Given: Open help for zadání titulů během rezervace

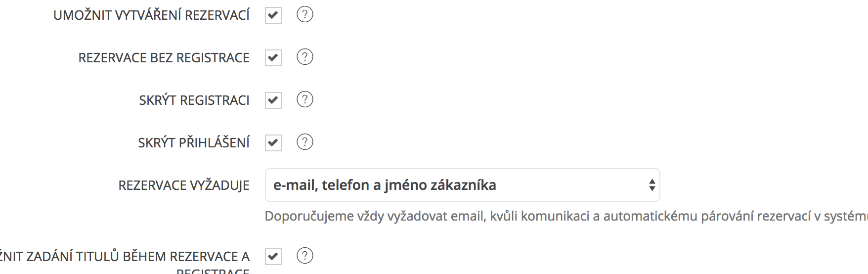Looking at the screenshot, I should [x=305, y=256].
